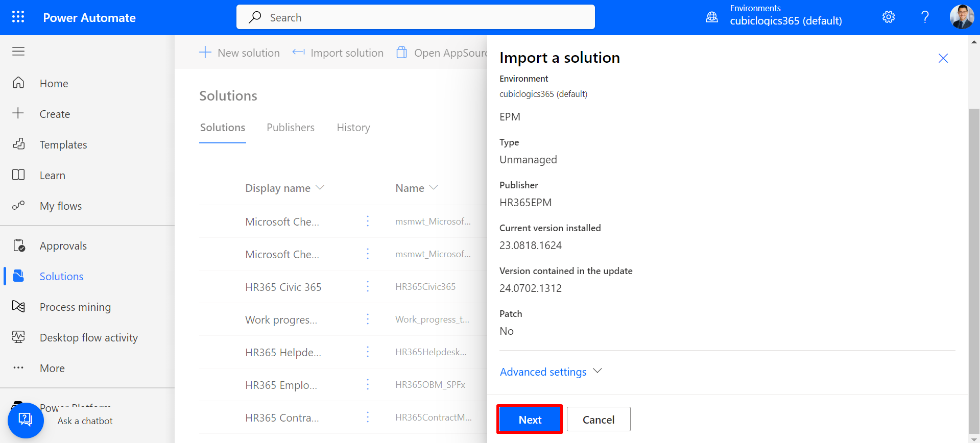Click the Approvals icon in sidebar
The height and width of the screenshot is (443, 980).
19,245
